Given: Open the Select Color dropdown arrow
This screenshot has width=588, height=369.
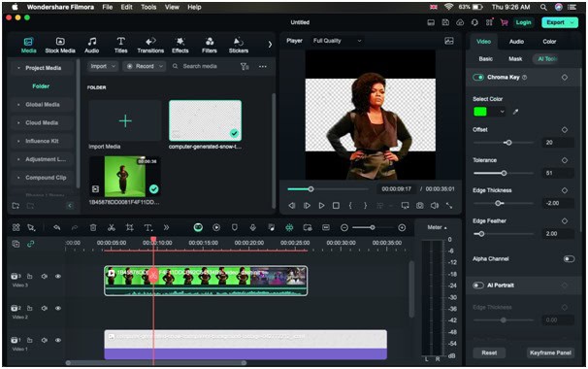Looking at the screenshot, I should (x=502, y=112).
